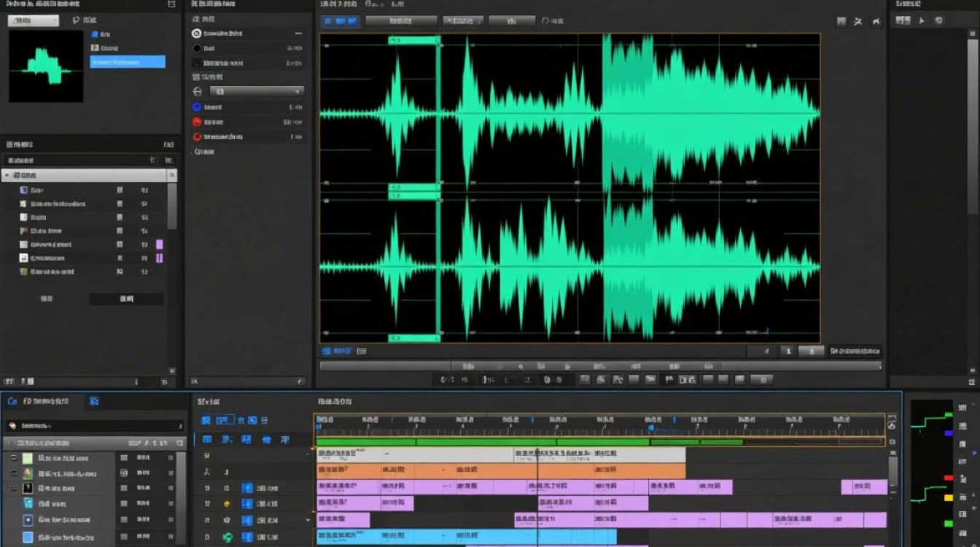Toggle the highlighted blue button above the waveform
Screen dimensions: 980x547
coord(341,22)
